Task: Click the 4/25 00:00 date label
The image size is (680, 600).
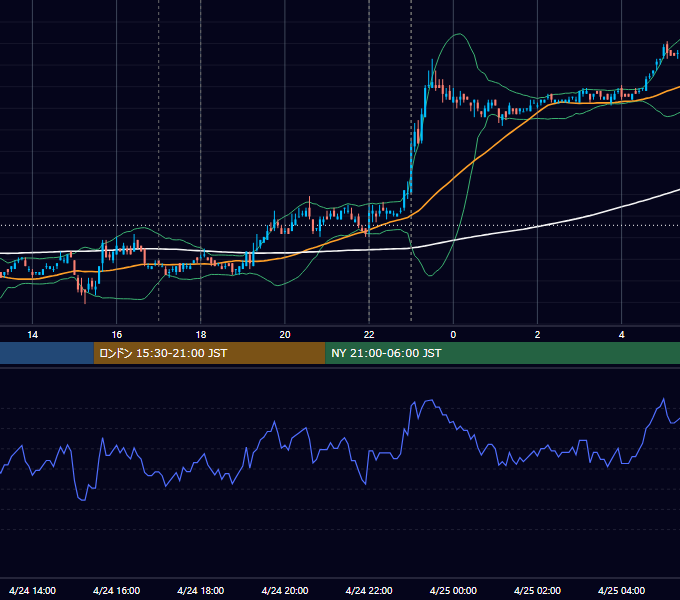Action: [x=453, y=590]
